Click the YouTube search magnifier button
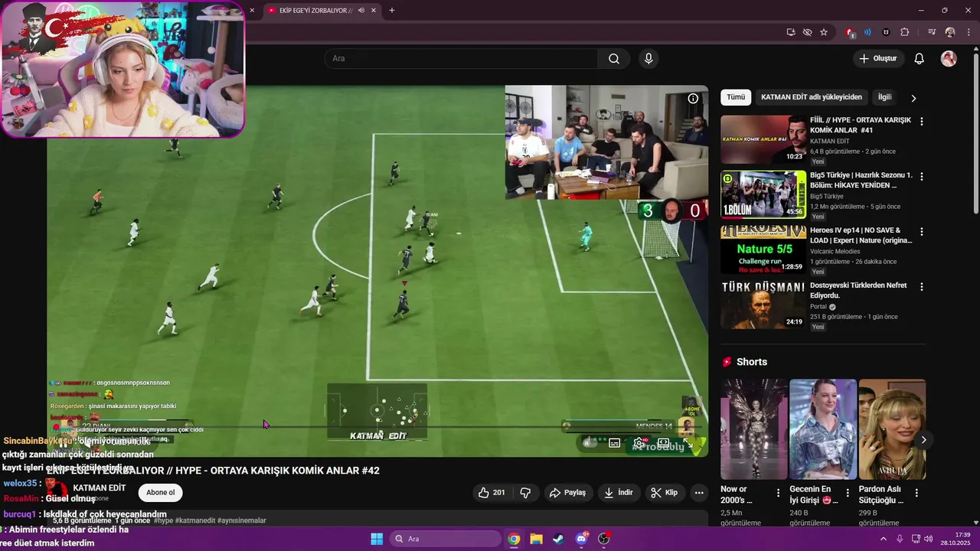The image size is (980, 551). pyautogui.click(x=614, y=59)
